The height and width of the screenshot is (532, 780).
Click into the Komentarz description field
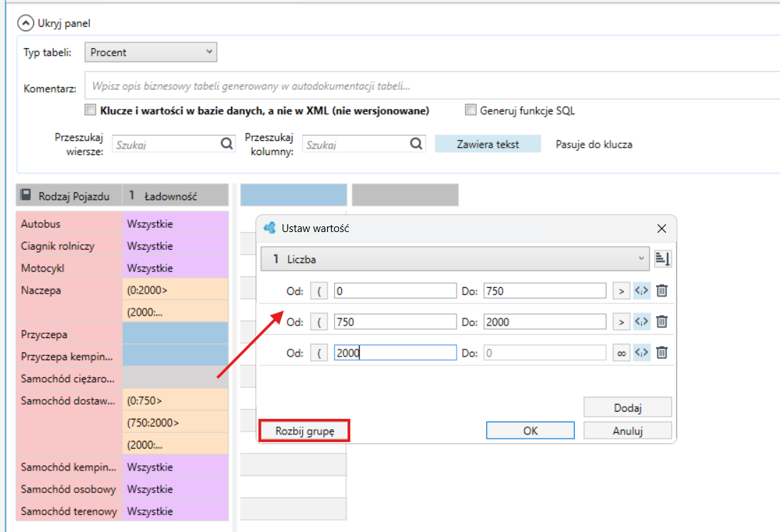(x=432, y=86)
